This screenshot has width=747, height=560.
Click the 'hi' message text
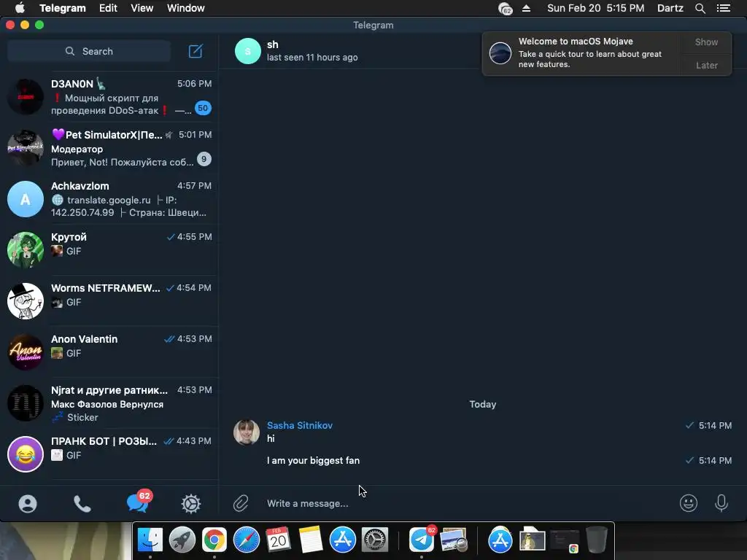pos(271,438)
